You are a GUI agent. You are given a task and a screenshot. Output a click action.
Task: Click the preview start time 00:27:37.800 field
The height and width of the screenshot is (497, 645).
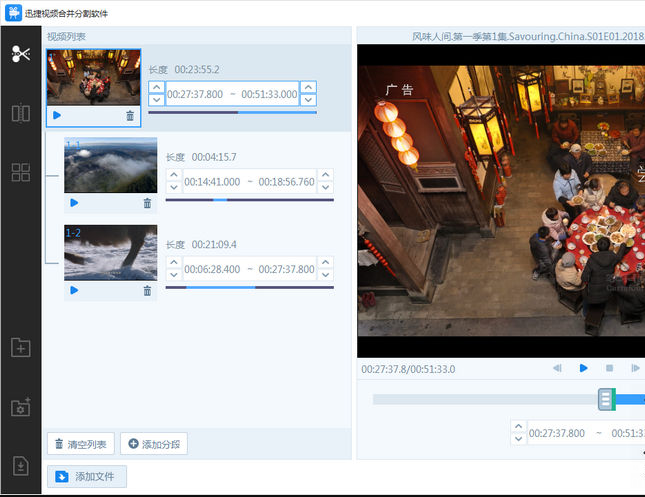[x=557, y=433]
